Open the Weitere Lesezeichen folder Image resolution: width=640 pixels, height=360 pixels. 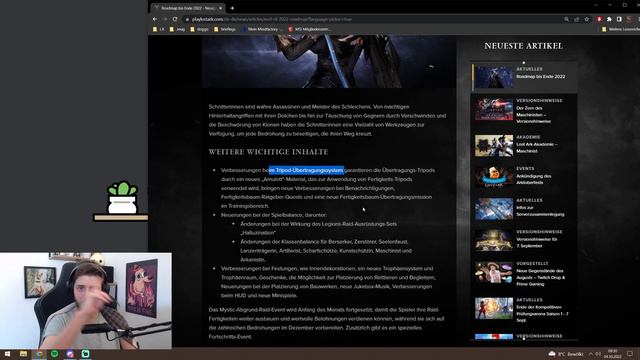click(x=621, y=29)
